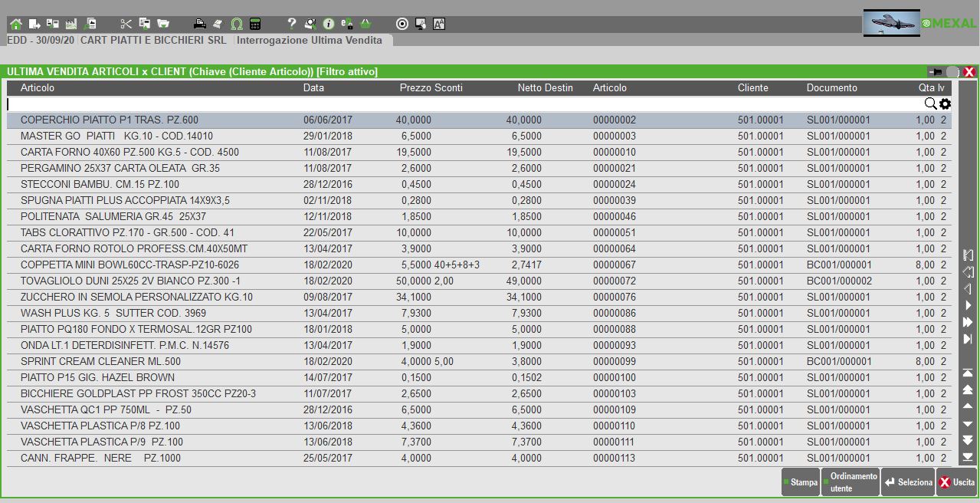Click the Ordinamento utente button

click(851, 482)
